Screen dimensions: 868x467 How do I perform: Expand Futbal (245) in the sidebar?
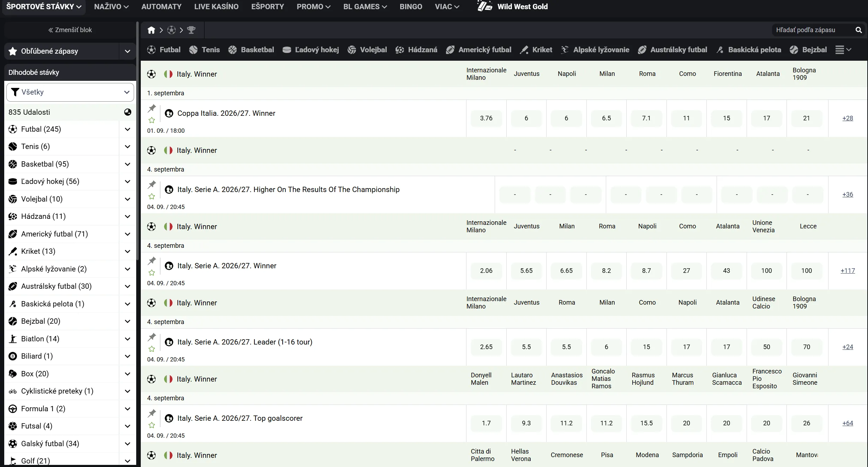(127, 129)
